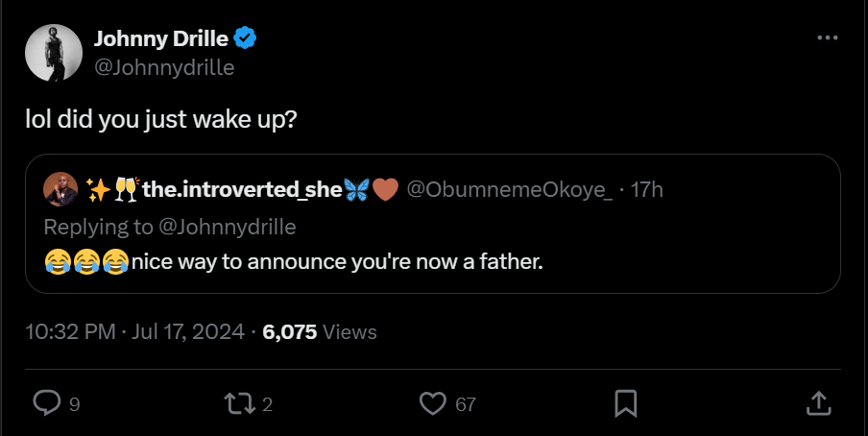Click the 67 likes count
Viewport: 868px width, 436px height.
point(466,404)
